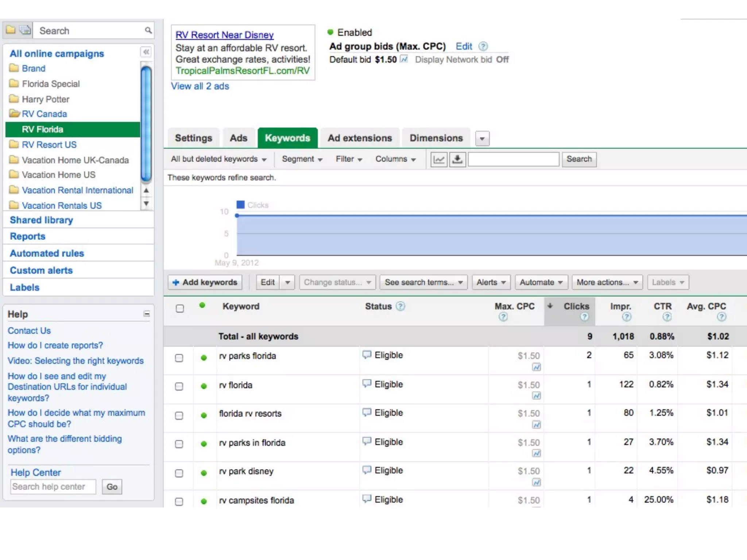Click speech bubble icon for rv florida status

367,384
